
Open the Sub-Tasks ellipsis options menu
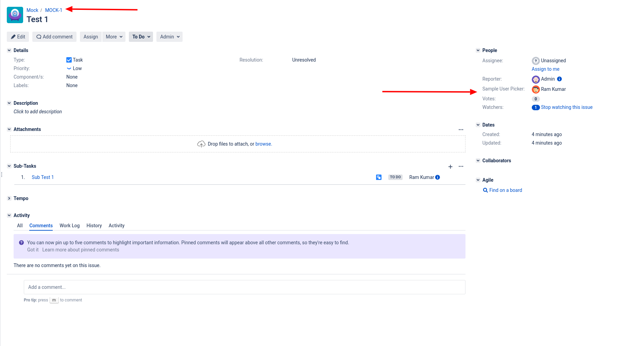coord(461,166)
